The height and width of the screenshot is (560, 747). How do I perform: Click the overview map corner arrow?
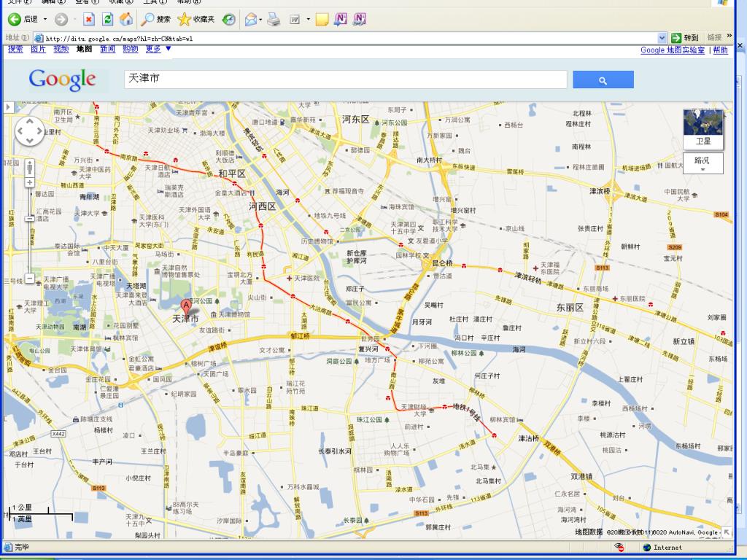pyautogui.click(x=727, y=532)
